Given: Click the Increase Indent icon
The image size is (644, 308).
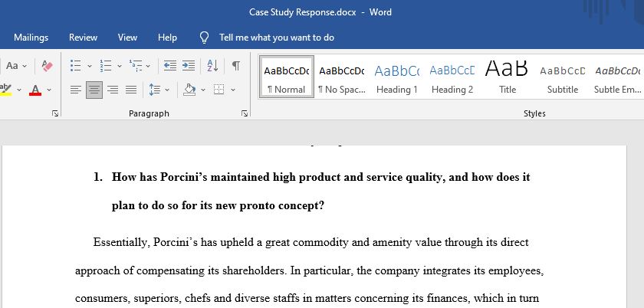Looking at the screenshot, I should pyautogui.click(x=189, y=65).
